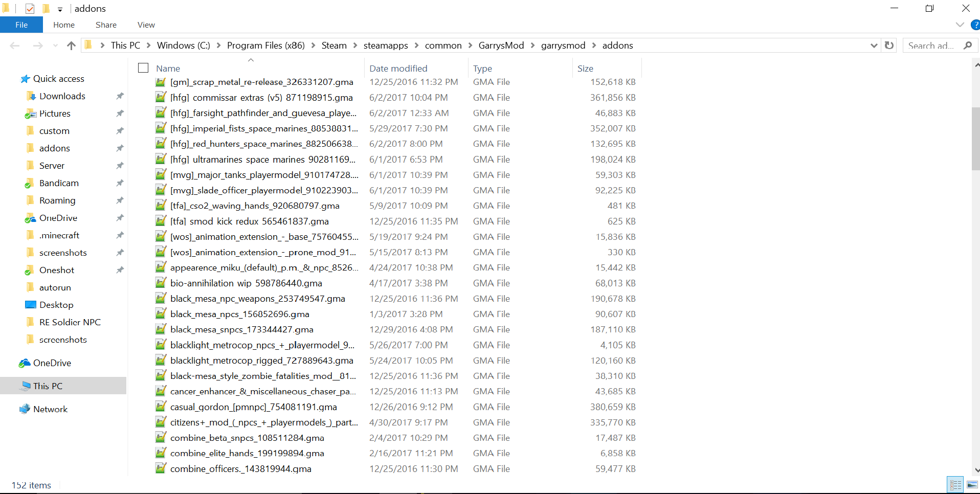Unpin Bandicam using its pin icon
Image resolution: width=980 pixels, height=494 pixels.
click(120, 183)
